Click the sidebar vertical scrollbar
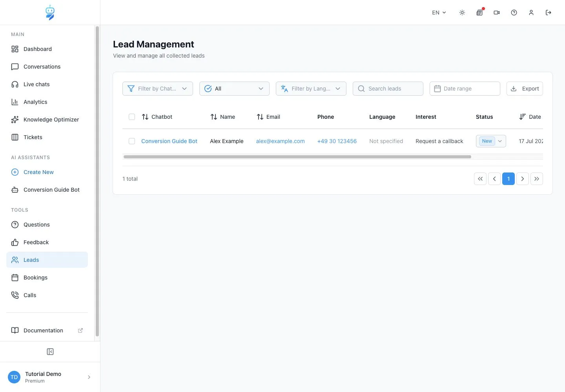The image size is (565, 392). [97, 181]
